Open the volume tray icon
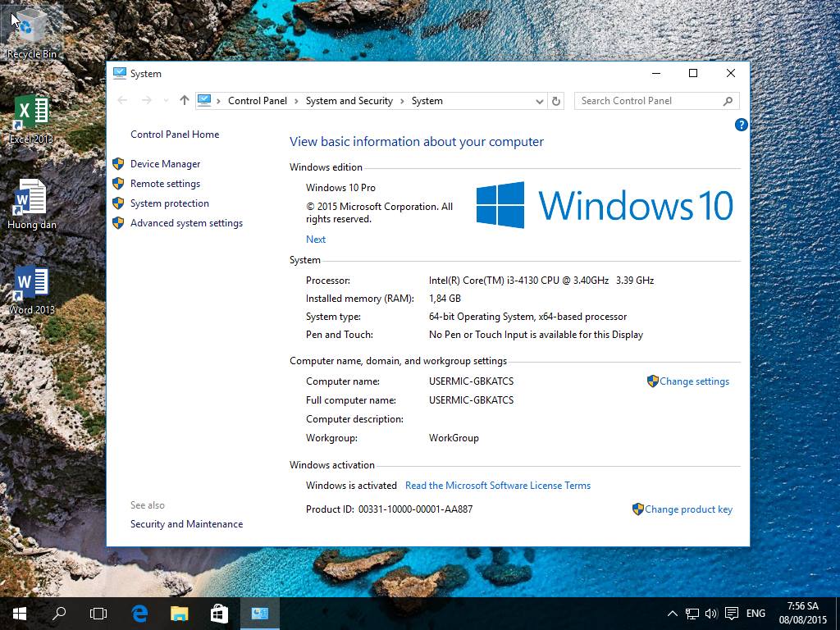840x630 pixels. click(711, 614)
